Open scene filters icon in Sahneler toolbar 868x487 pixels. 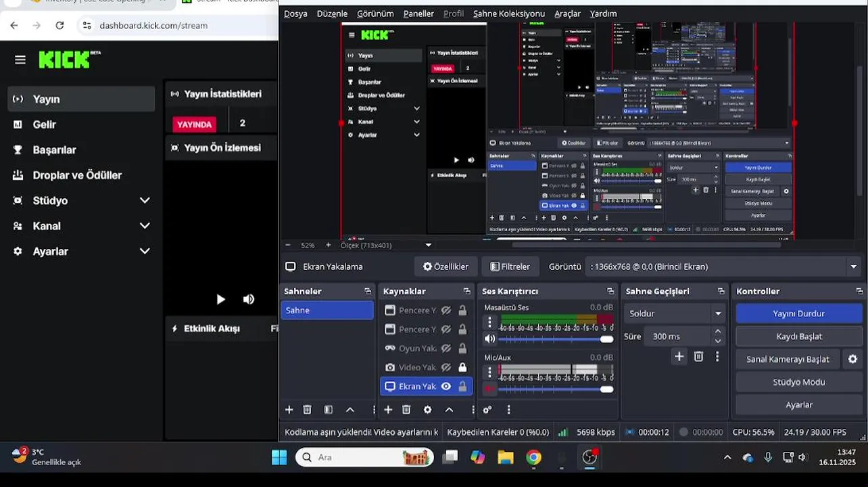[329, 410]
